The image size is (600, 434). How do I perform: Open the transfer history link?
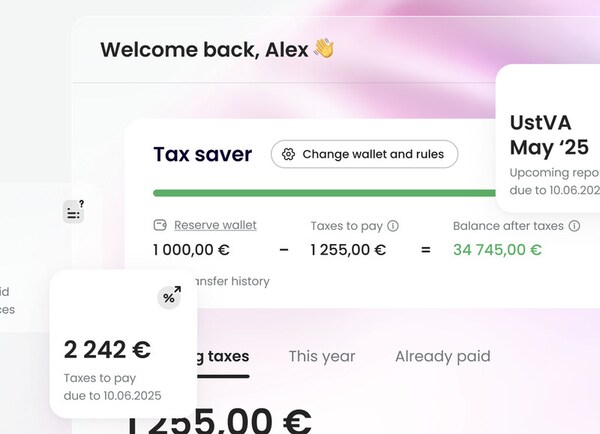[x=232, y=281]
